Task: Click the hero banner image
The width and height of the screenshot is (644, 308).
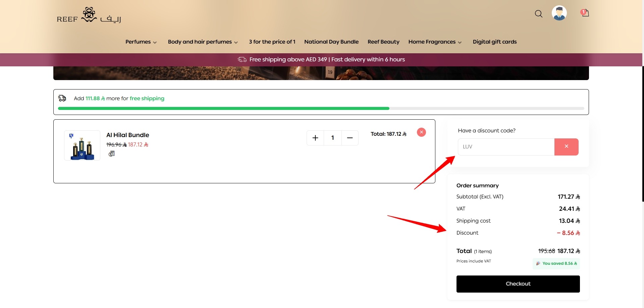Action: pyautogui.click(x=321, y=73)
